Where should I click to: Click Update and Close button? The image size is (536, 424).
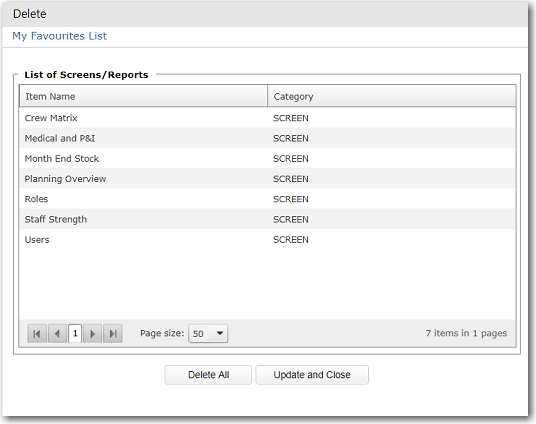point(312,375)
